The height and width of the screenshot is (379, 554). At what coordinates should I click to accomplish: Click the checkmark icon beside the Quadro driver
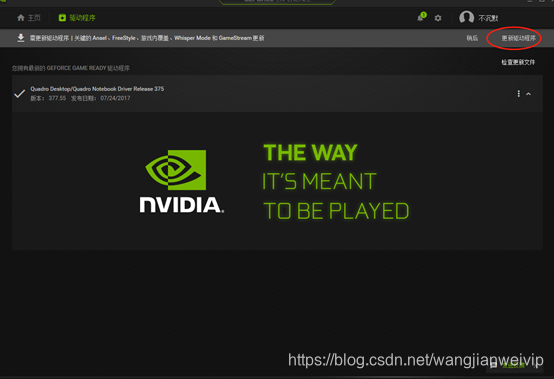click(19, 94)
